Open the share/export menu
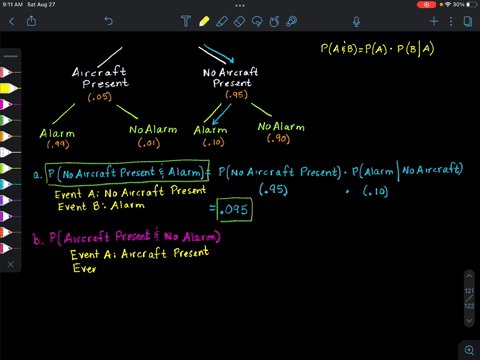 31,21
